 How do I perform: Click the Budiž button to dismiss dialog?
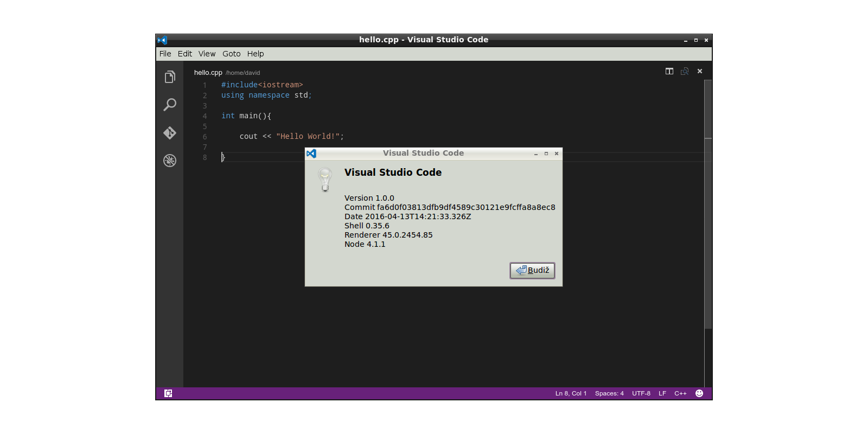click(x=532, y=270)
